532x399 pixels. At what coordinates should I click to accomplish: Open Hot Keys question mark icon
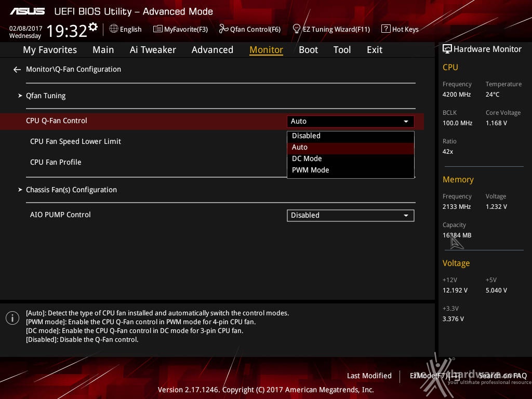(385, 29)
